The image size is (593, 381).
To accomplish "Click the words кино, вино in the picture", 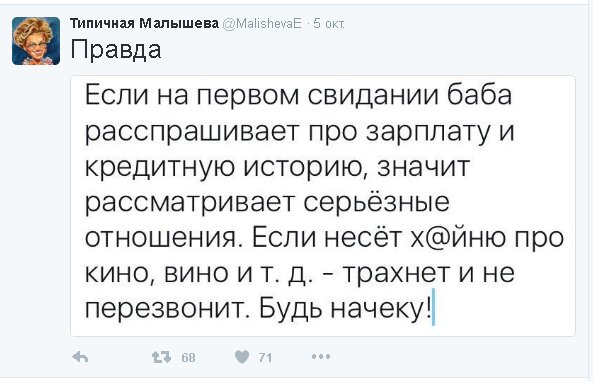I will 157,273.
